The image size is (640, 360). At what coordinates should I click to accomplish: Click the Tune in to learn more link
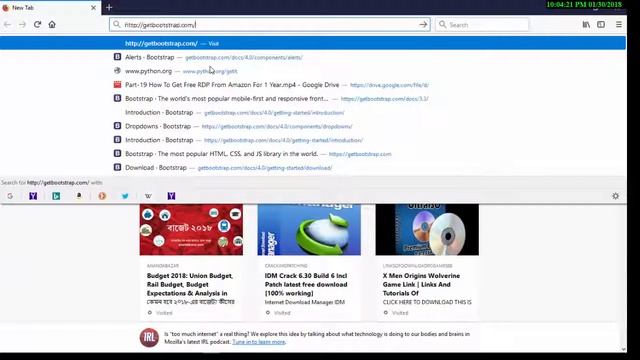point(258,342)
